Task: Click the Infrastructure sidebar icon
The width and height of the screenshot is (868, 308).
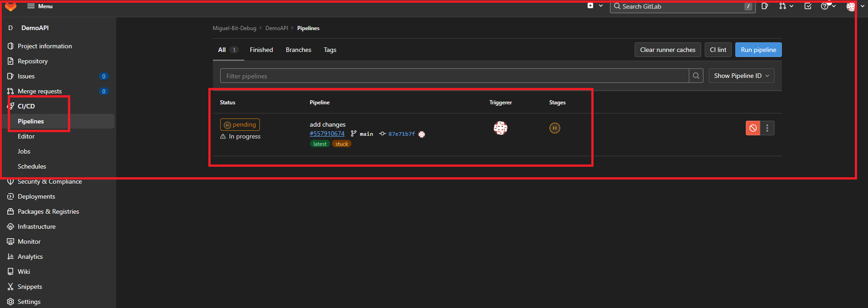Action: (x=10, y=226)
